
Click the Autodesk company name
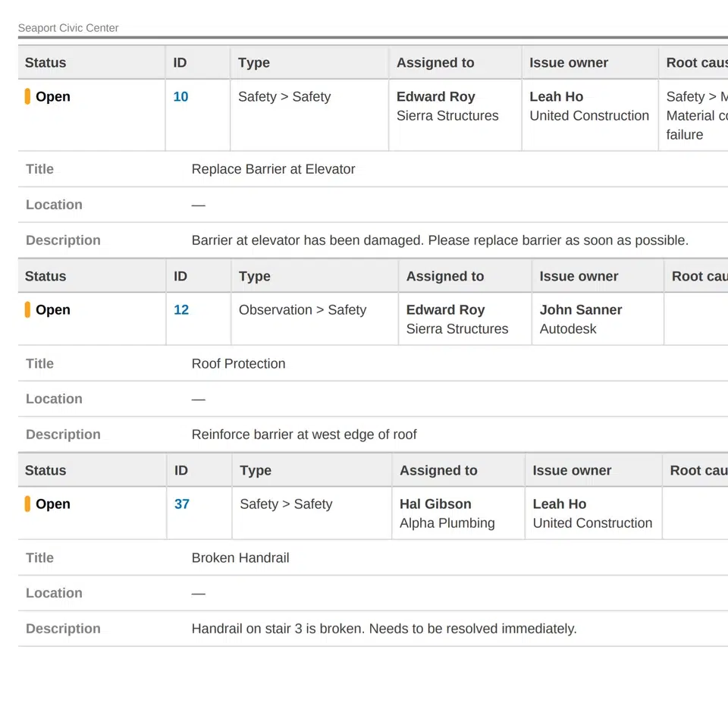point(568,329)
